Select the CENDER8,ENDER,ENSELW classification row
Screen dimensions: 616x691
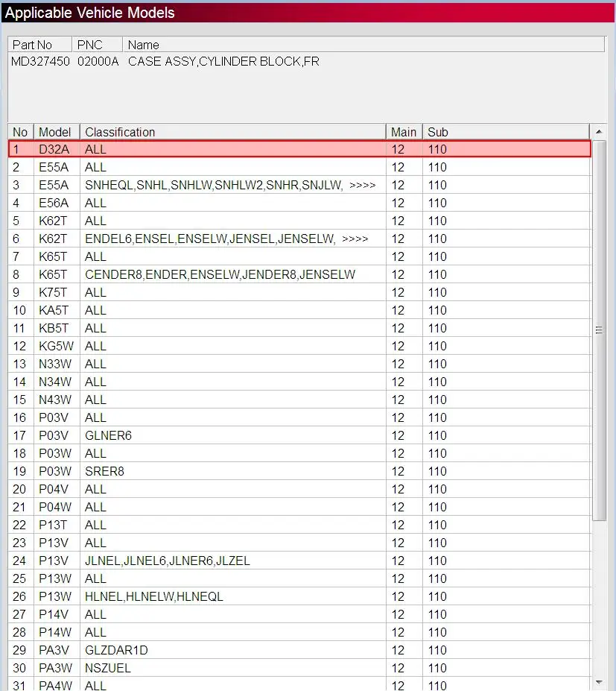299,274
